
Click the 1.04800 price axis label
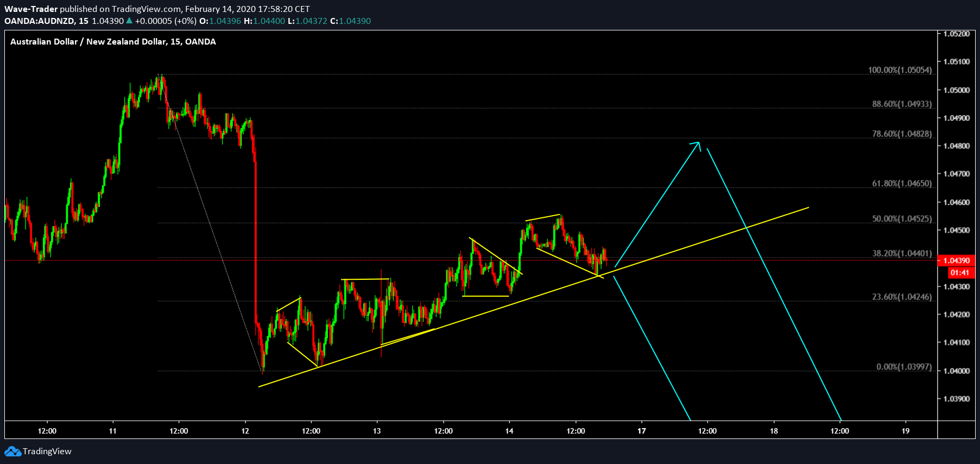[956, 146]
